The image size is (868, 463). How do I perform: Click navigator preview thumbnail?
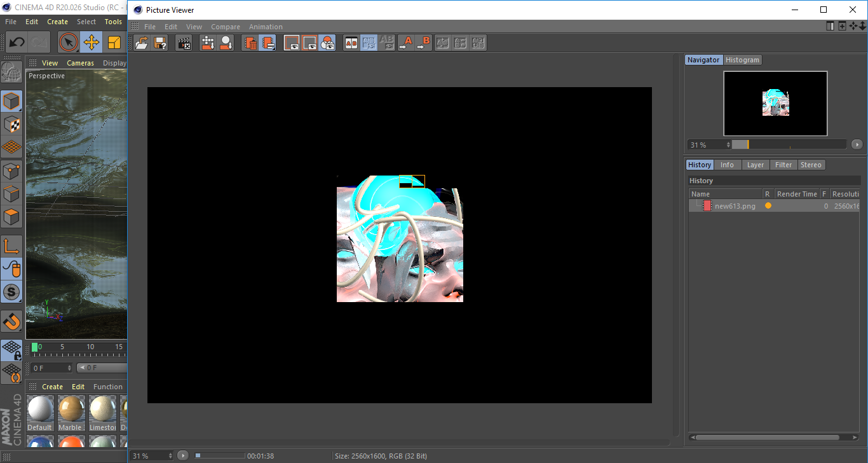point(775,103)
